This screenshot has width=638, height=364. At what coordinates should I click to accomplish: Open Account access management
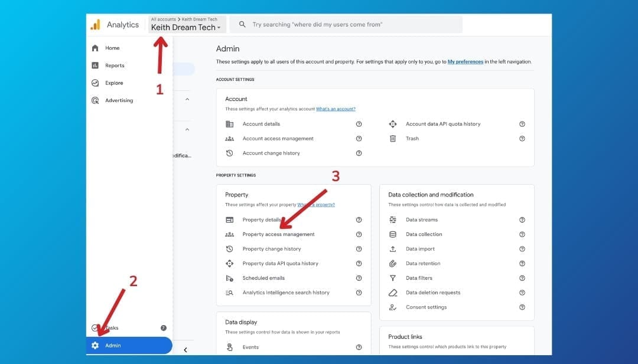click(278, 139)
